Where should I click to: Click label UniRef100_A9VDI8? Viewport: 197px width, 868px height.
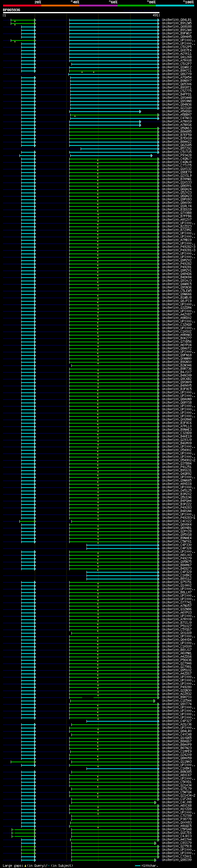point(176,484)
